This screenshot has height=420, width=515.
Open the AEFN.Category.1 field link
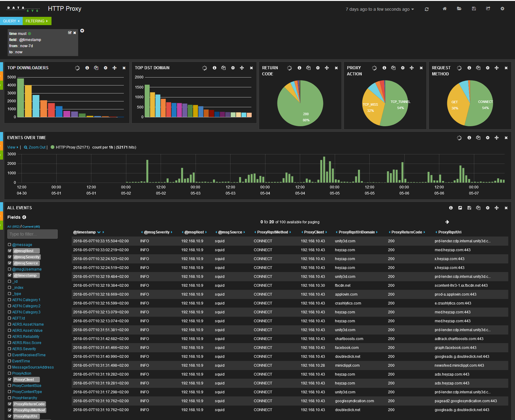26,300
